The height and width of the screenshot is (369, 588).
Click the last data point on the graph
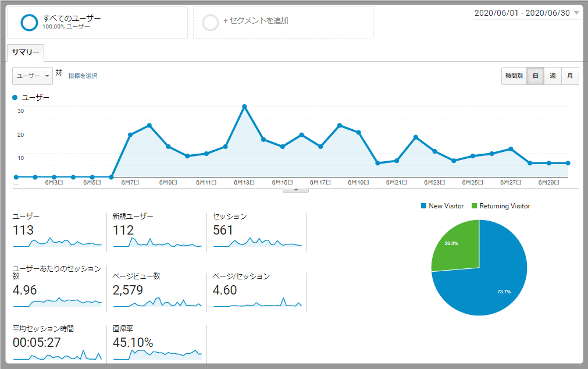pos(568,163)
